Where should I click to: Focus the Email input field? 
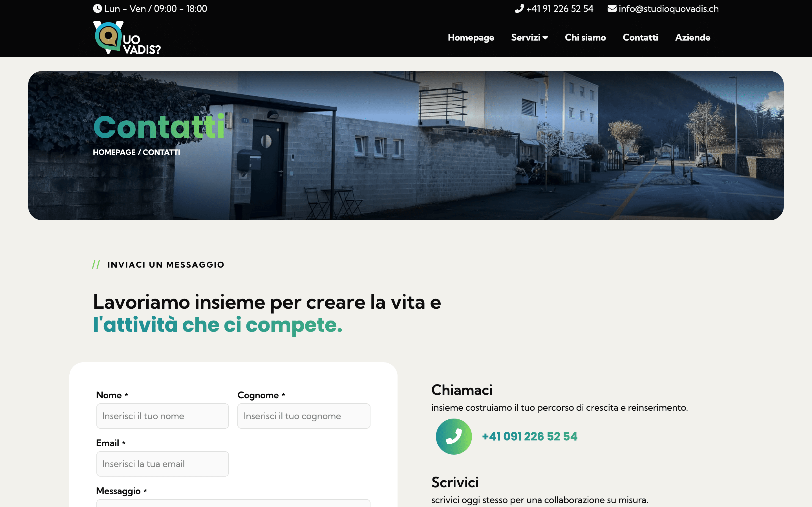coord(162,464)
